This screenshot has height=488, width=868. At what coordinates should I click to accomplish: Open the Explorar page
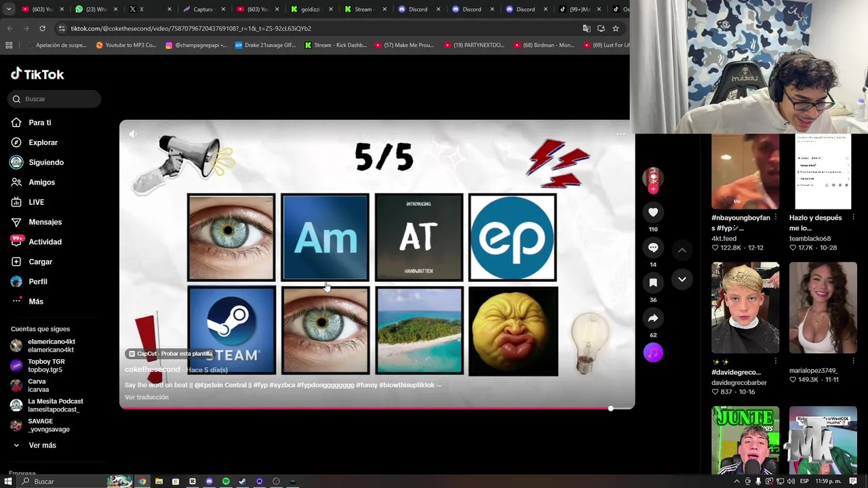click(x=43, y=142)
